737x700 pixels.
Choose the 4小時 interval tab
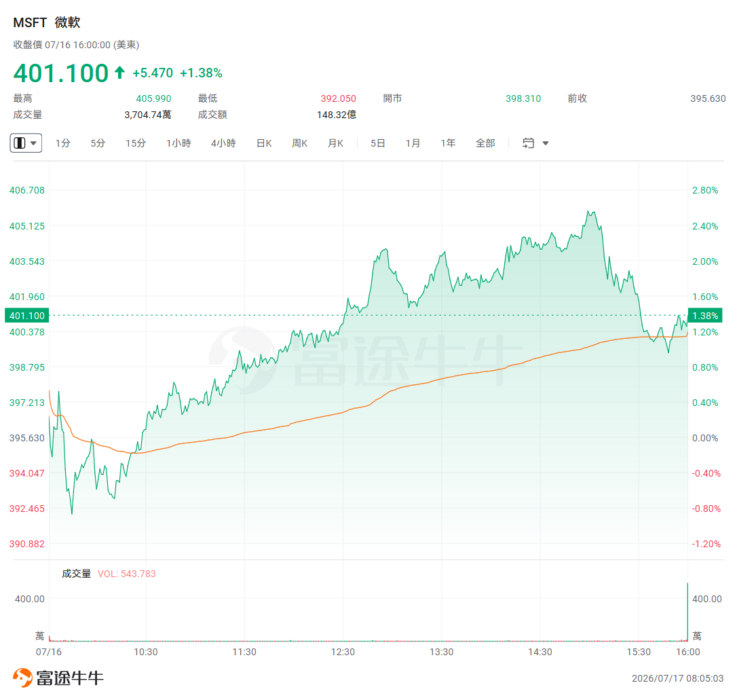tap(223, 143)
